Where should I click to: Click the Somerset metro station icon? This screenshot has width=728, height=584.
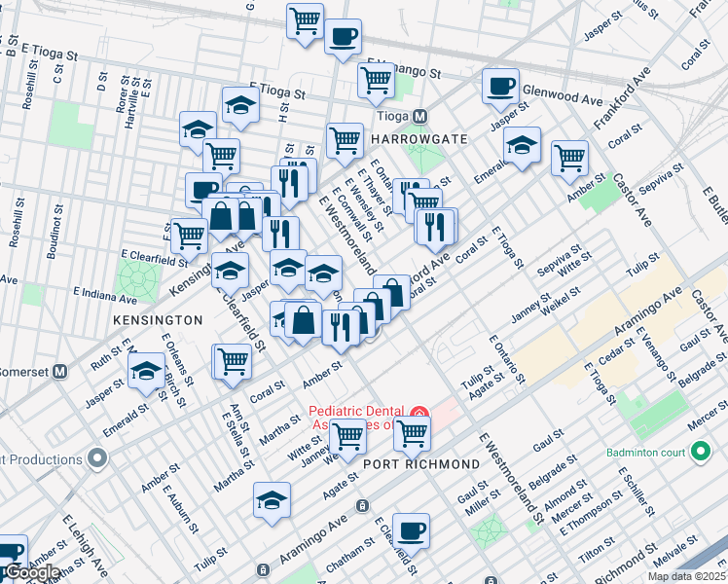pos(60,371)
